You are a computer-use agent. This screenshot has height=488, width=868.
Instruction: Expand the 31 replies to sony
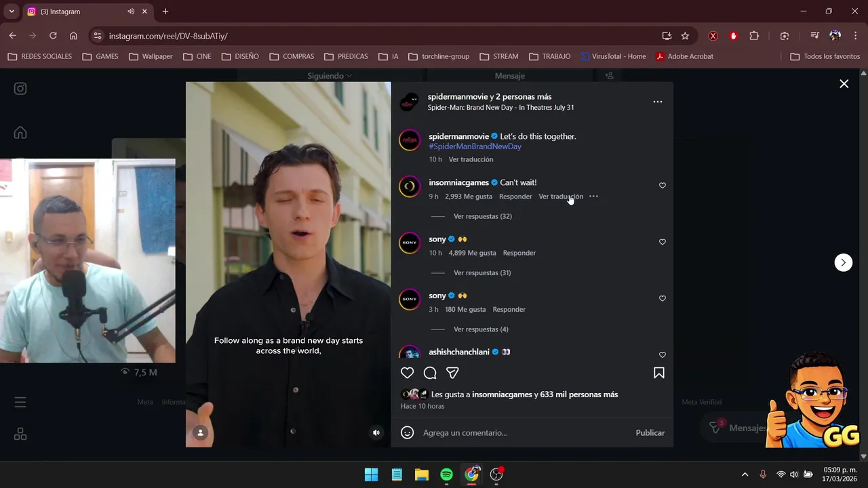(482, 272)
